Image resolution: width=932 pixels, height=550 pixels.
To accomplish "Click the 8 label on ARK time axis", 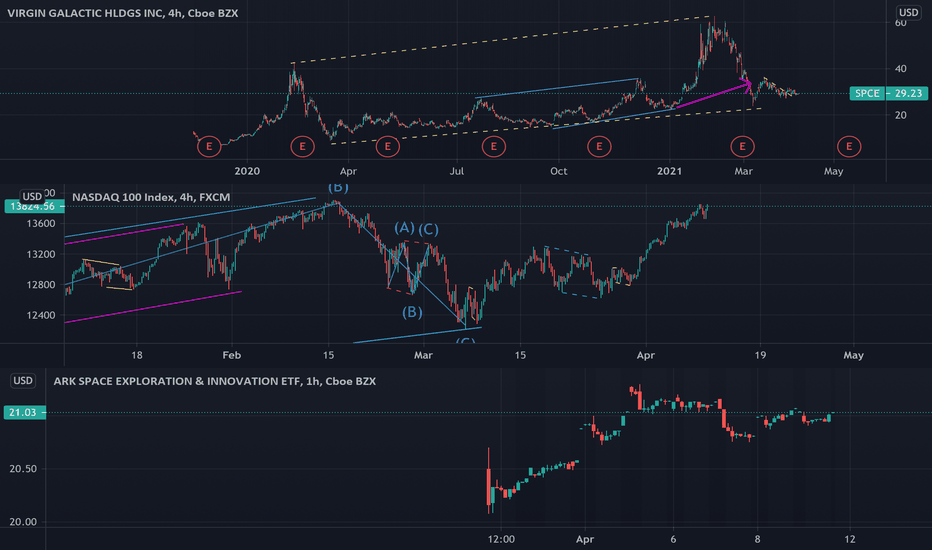I will (757, 539).
